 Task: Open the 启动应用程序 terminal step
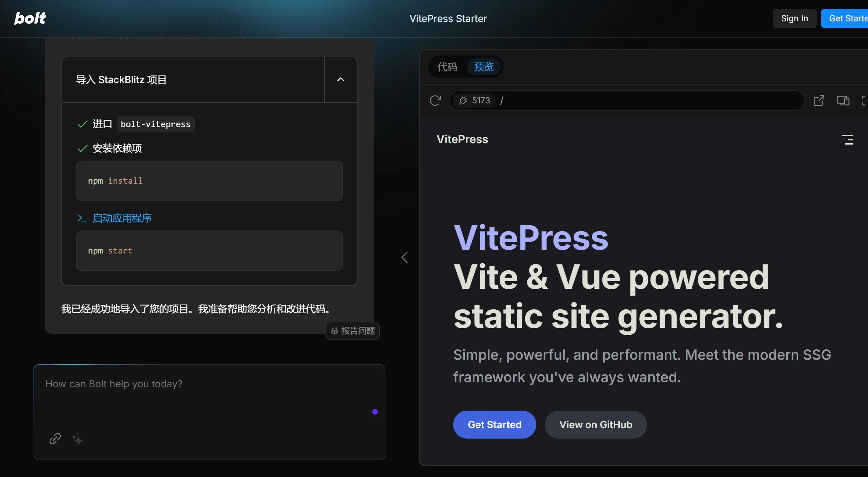122,218
